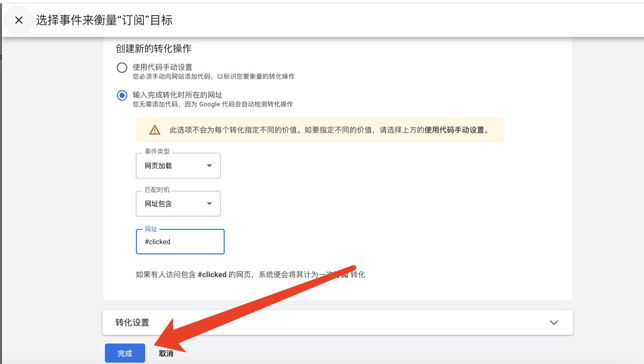Image resolution: width=644 pixels, height=364 pixels.
Task: Click the arrow beside 网址包含
Action: [x=209, y=203]
